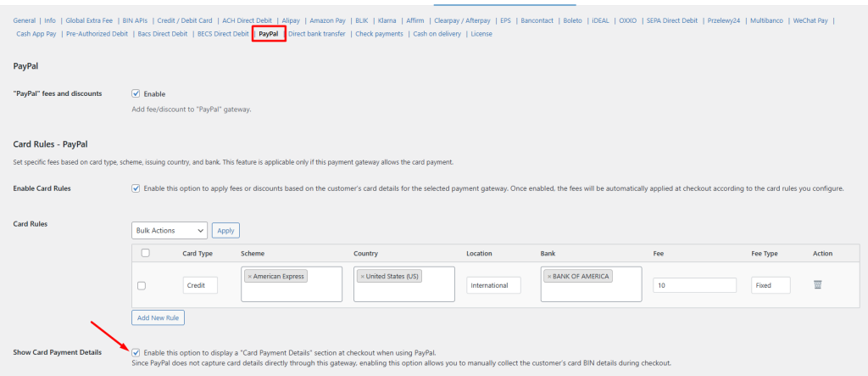The image size is (868, 376).
Task: Disable Show Card Payment Details checkbox
Action: coord(136,352)
